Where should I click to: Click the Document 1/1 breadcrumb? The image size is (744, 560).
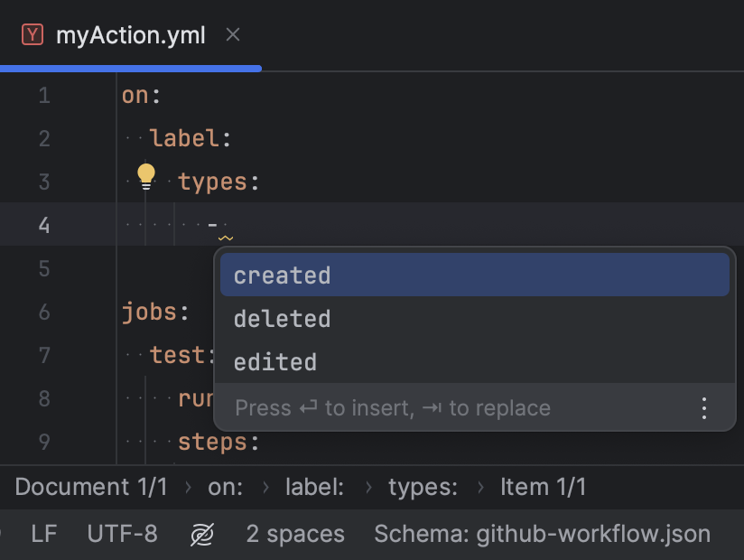point(91,487)
